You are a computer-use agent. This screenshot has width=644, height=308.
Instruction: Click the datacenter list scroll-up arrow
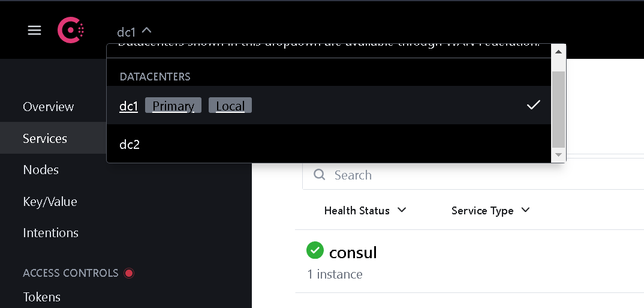pos(558,52)
